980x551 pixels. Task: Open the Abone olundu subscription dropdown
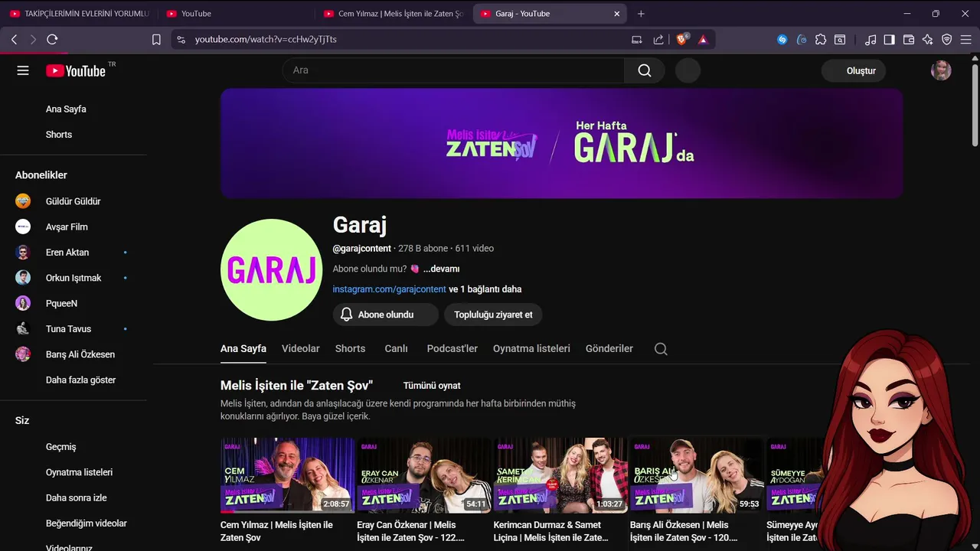(x=385, y=315)
